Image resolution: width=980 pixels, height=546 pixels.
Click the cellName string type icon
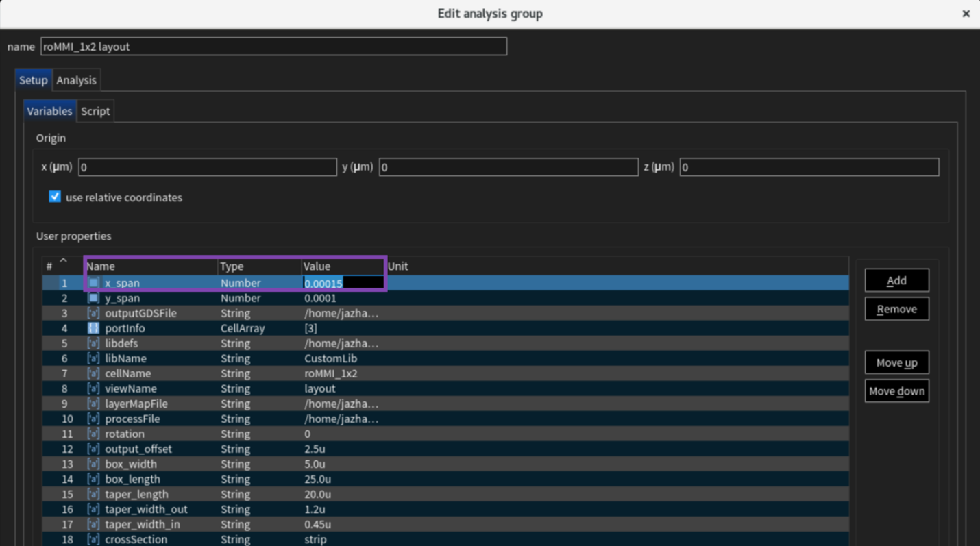pos(94,373)
